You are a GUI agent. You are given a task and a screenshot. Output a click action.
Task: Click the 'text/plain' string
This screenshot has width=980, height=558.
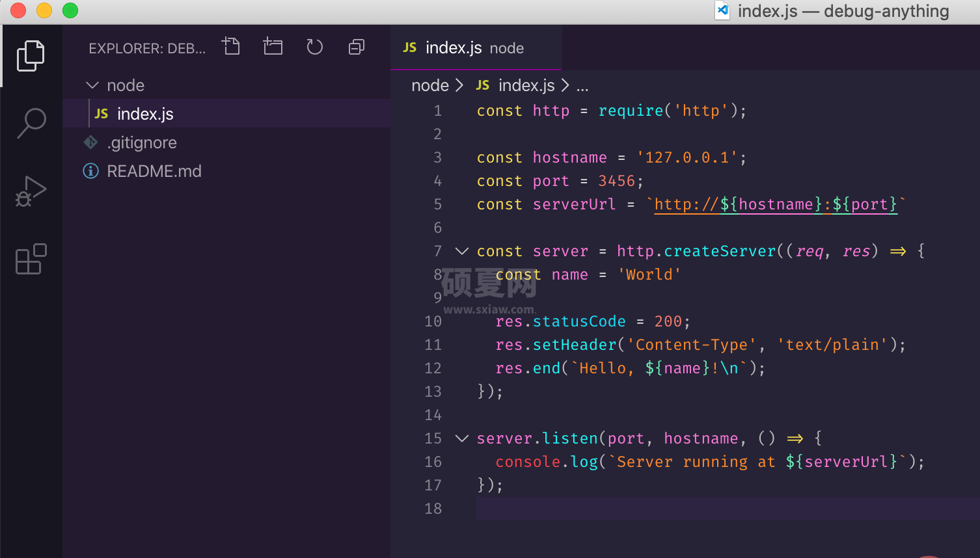point(832,345)
